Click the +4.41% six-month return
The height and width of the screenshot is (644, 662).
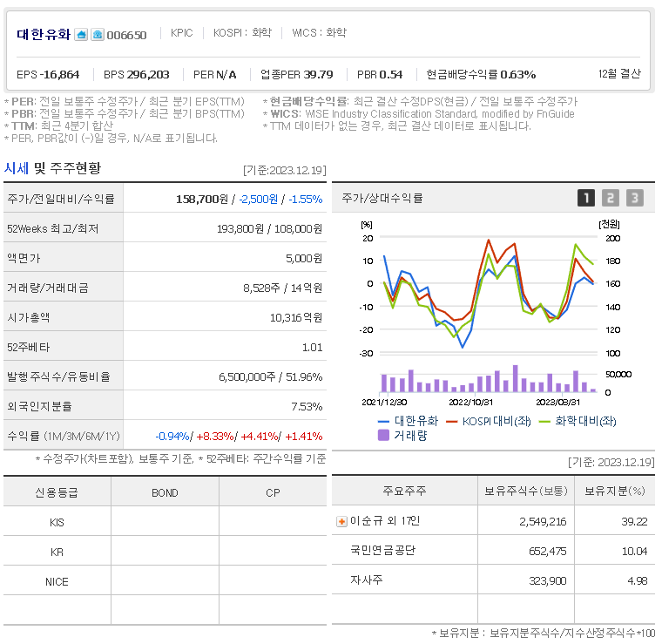click(x=260, y=437)
